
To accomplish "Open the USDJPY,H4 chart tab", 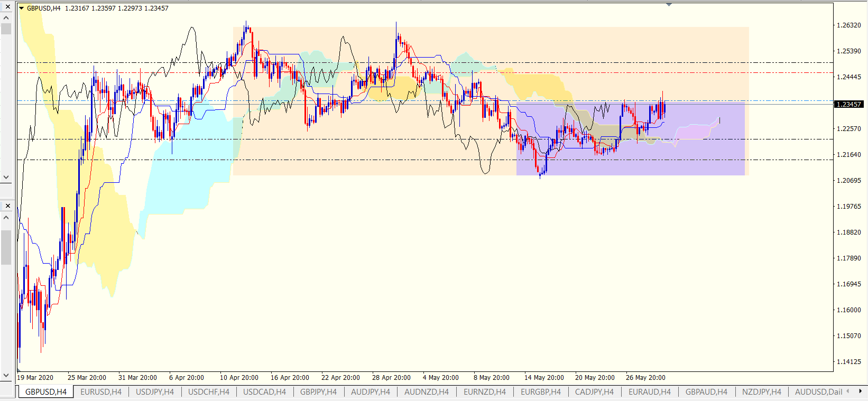I will pos(154,391).
